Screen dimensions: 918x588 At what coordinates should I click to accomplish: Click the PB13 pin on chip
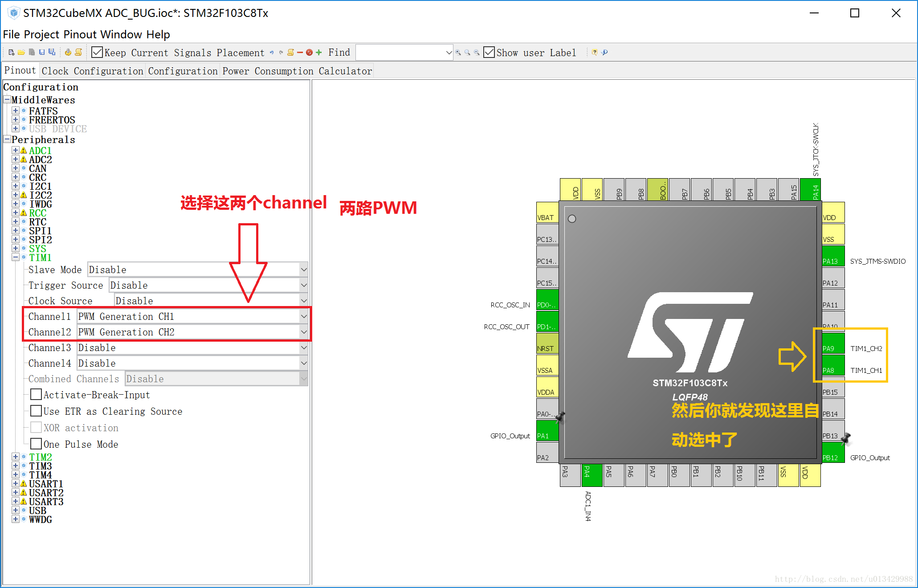[x=833, y=431]
